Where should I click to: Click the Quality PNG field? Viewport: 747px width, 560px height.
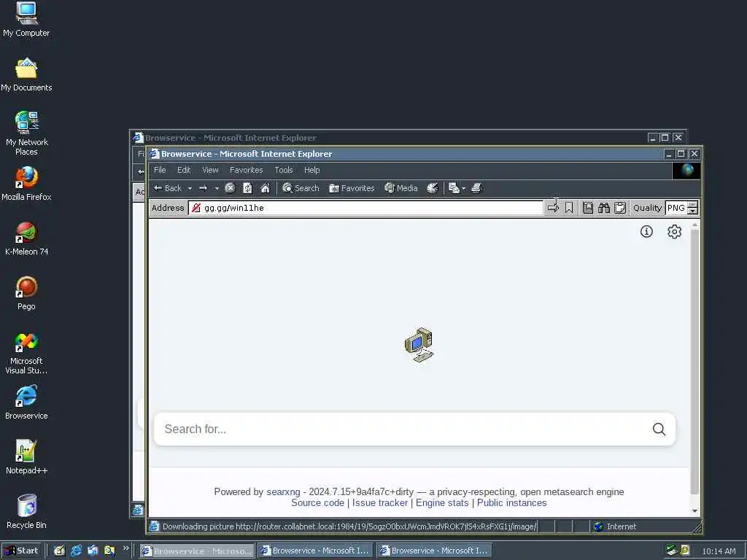[x=676, y=208]
